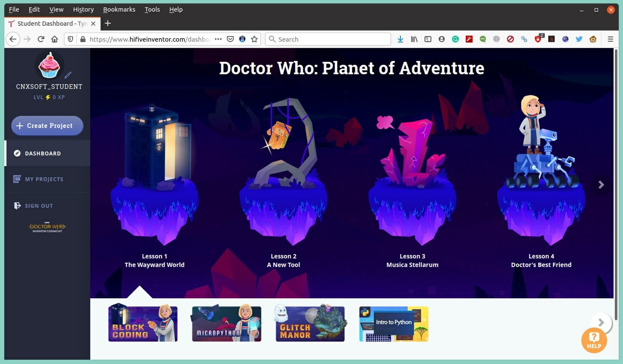Click the cupcake profile avatar

49,65
